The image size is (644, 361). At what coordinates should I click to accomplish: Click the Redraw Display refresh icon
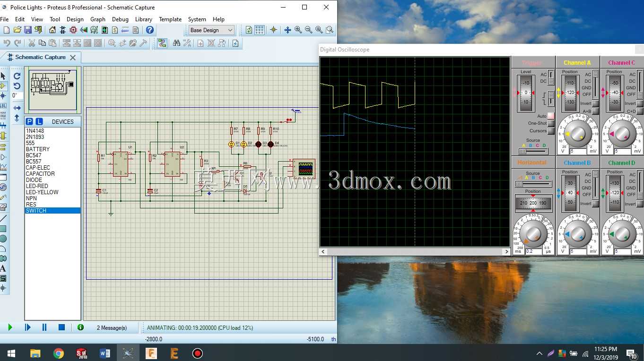249,30
